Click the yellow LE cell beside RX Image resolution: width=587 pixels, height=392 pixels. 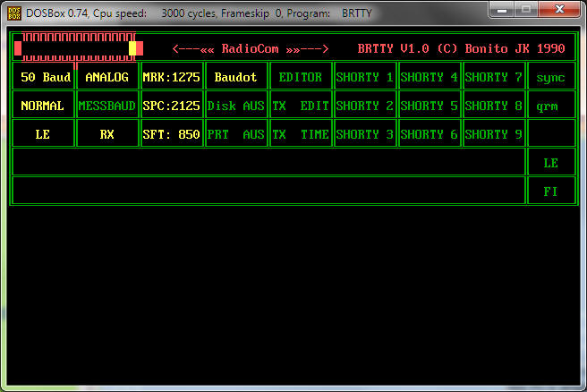click(44, 134)
